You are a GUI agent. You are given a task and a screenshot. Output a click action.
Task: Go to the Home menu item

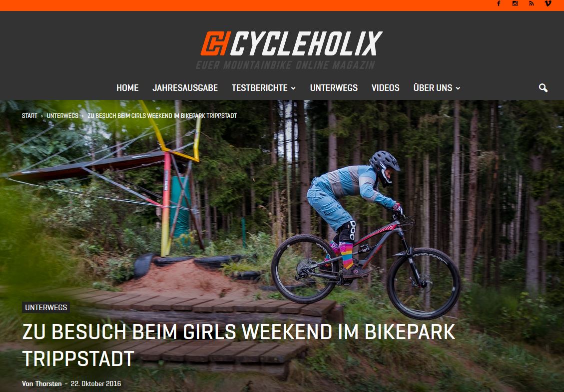tap(127, 88)
